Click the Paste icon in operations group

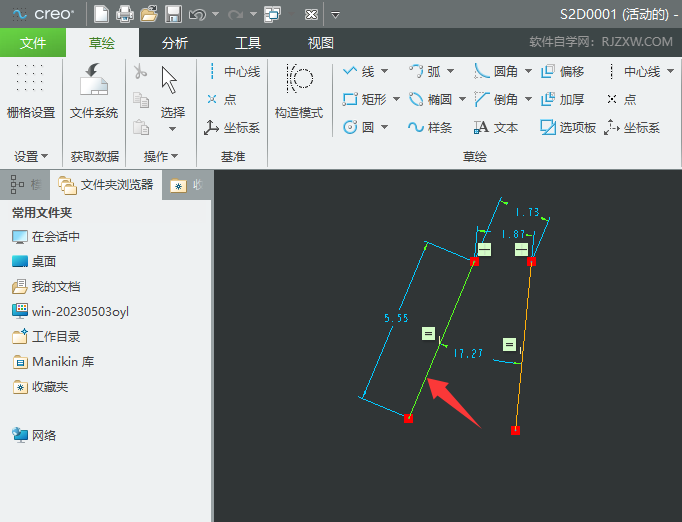click(141, 127)
